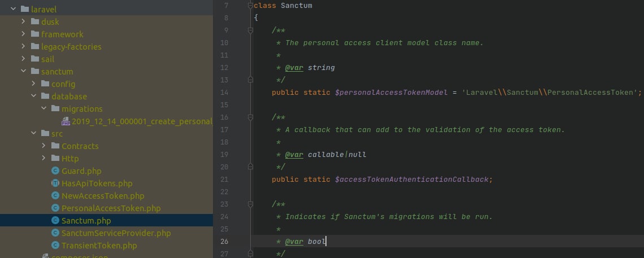Image resolution: width=644 pixels, height=258 pixels.
Task: Click the trait icon beside HasApiTokens.php
Action: click(x=55, y=183)
